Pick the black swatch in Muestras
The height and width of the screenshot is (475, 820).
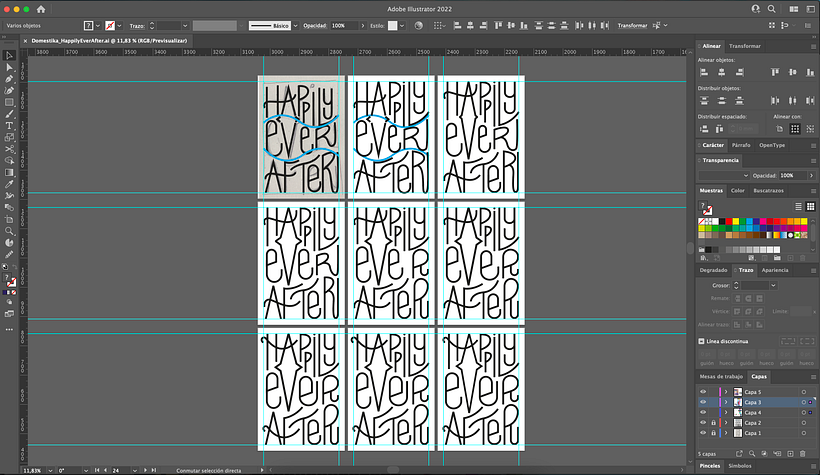pyautogui.click(x=722, y=222)
